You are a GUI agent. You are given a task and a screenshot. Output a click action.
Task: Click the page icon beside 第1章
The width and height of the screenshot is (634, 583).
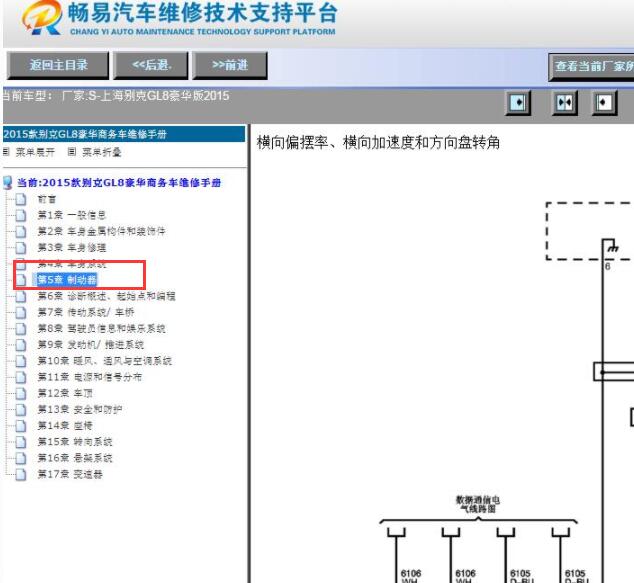[x=21, y=215]
